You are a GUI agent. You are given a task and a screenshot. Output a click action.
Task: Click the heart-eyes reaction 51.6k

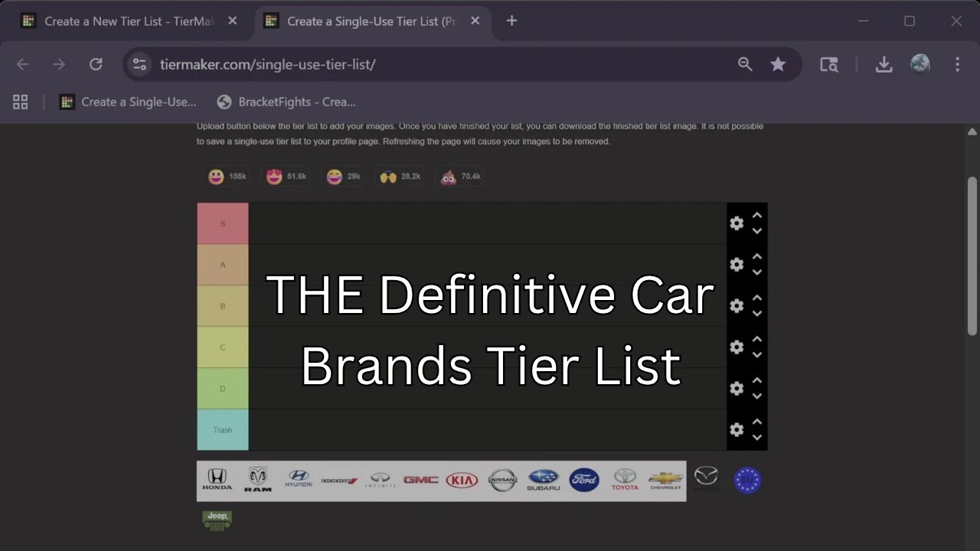tap(286, 177)
